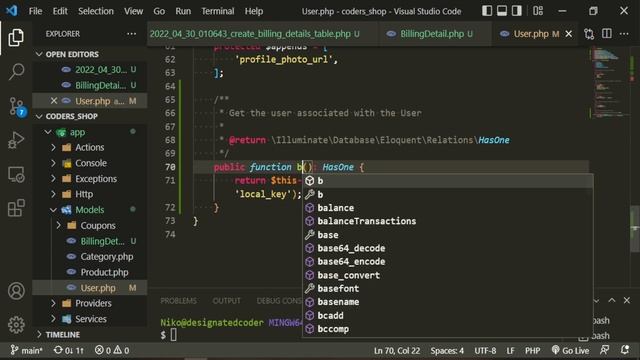Expand the Http folder
Screen dimensions: 640x360
pyautogui.click(x=53, y=194)
